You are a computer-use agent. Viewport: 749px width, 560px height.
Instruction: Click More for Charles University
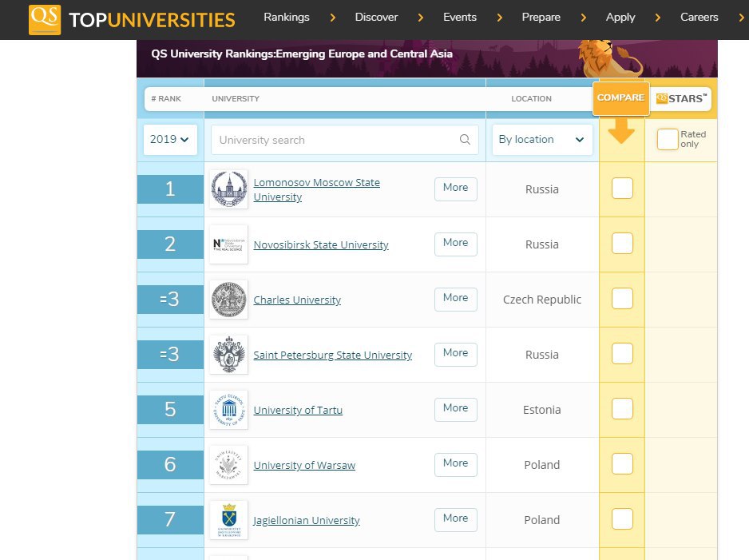(x=456, y=298)
